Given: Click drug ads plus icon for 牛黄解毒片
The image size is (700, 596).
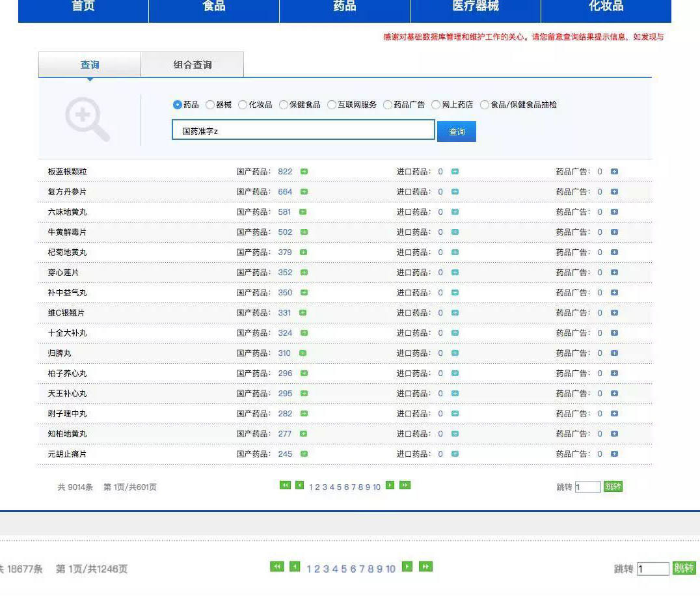Looking at the screenshot, I should pyautogui.click(x=614, y=232).
